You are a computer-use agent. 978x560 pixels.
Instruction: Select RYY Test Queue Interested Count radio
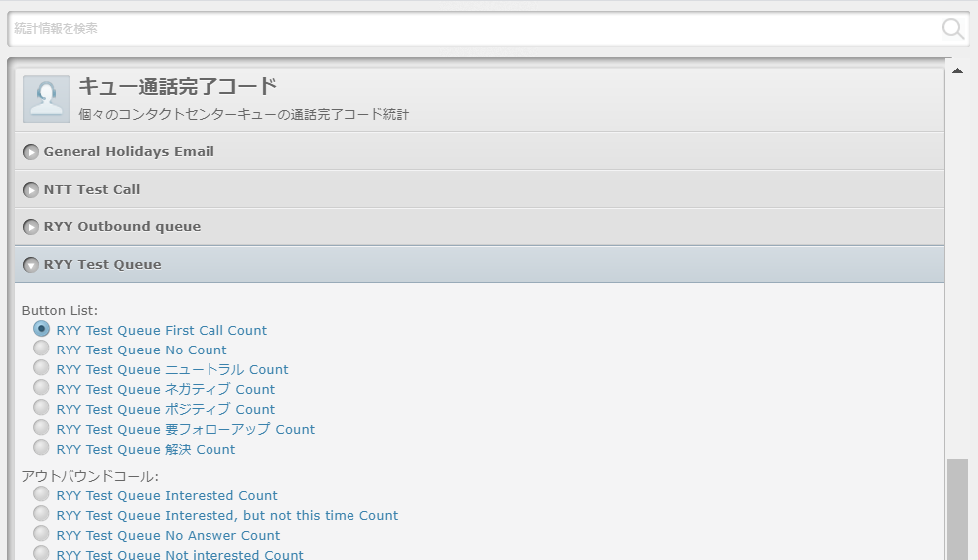(x=41, y=494)
